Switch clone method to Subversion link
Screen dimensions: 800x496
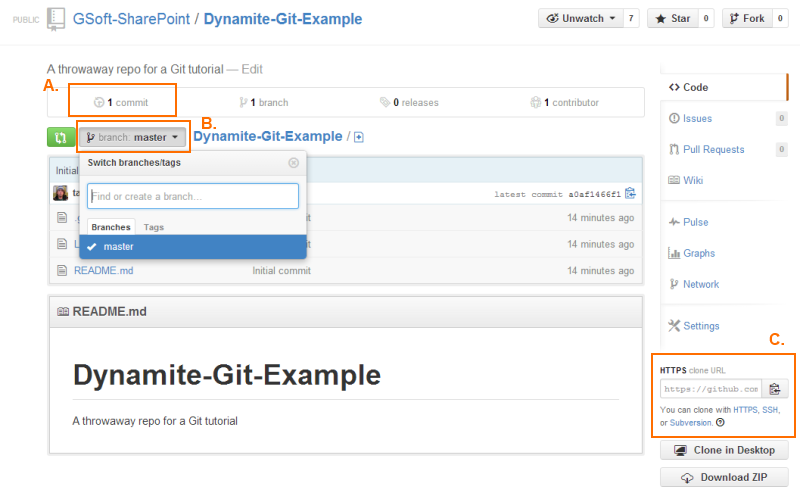690,423
